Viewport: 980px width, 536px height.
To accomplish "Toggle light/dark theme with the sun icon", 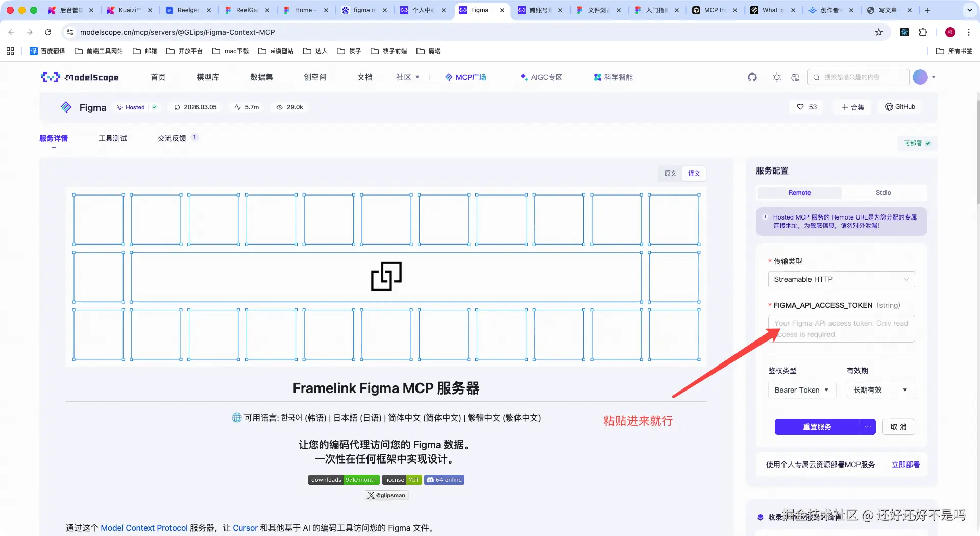I will point(777,77).
